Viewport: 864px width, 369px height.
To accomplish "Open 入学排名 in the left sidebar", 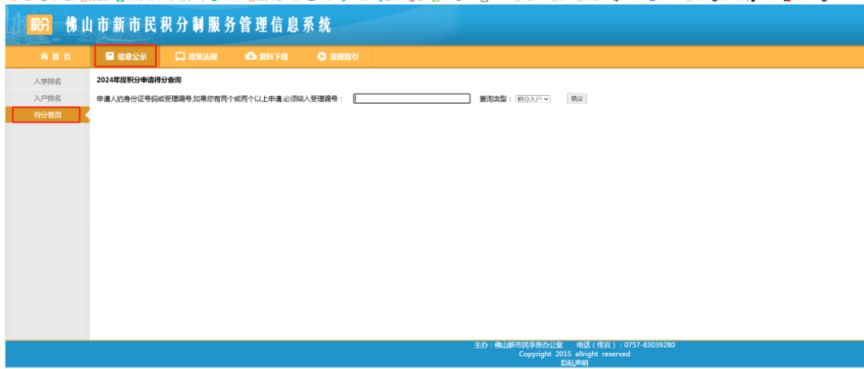I will [x=47, y=82].
